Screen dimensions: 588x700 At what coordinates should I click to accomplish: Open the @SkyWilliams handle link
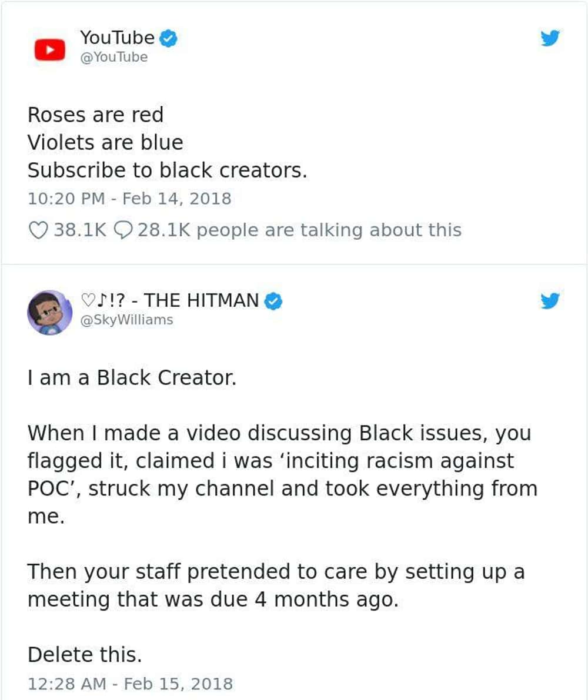click(x=126, y=320)
